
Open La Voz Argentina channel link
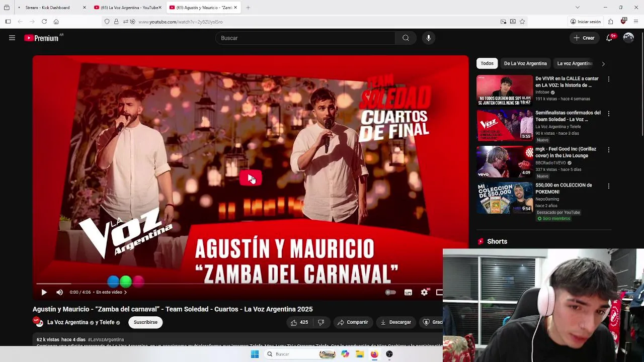point(67,322)
